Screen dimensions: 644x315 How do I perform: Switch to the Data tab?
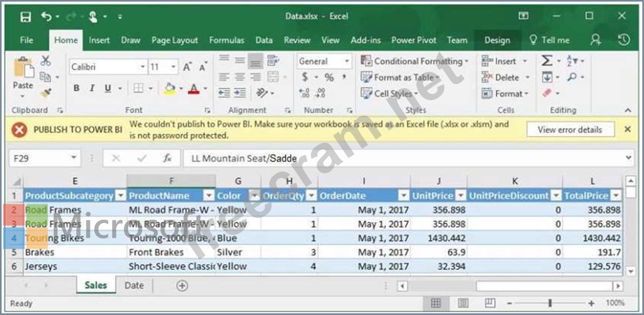tap(264, 40)
